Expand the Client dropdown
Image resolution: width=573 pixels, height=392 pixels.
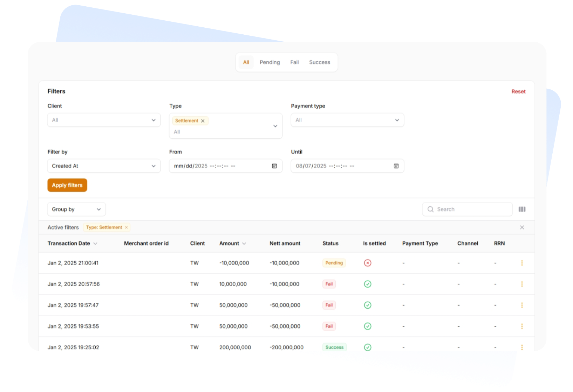coord(104,120)
